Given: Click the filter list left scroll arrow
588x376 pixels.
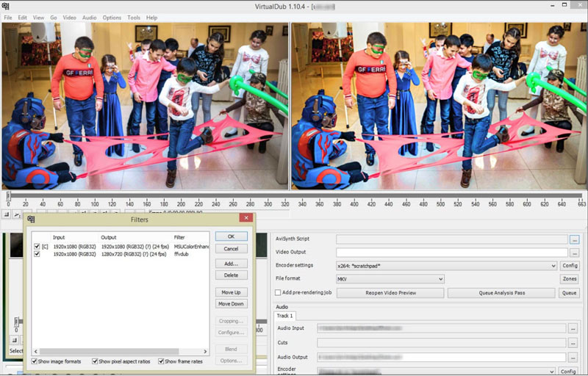Looking at the screenshot, I should (35, 351).
